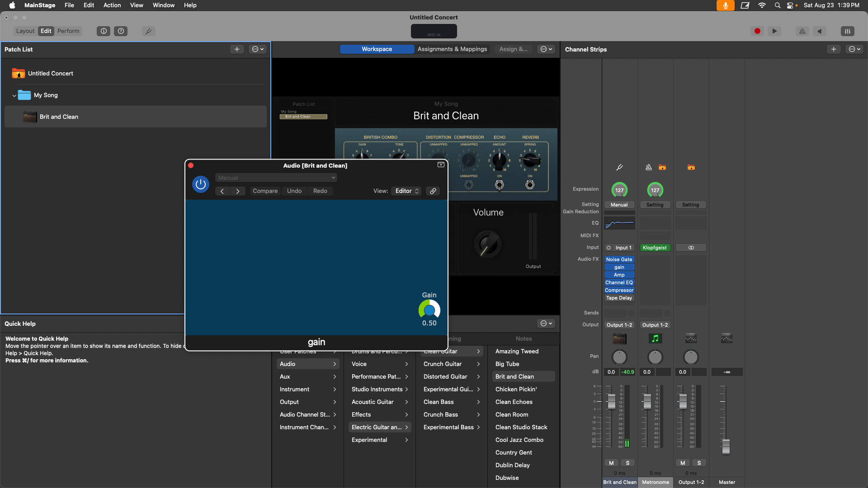Solo the Output 1-2 channel strip
The height and width of the screenshot is (488, 868).
pyautogui.click(x=699, y=463)
